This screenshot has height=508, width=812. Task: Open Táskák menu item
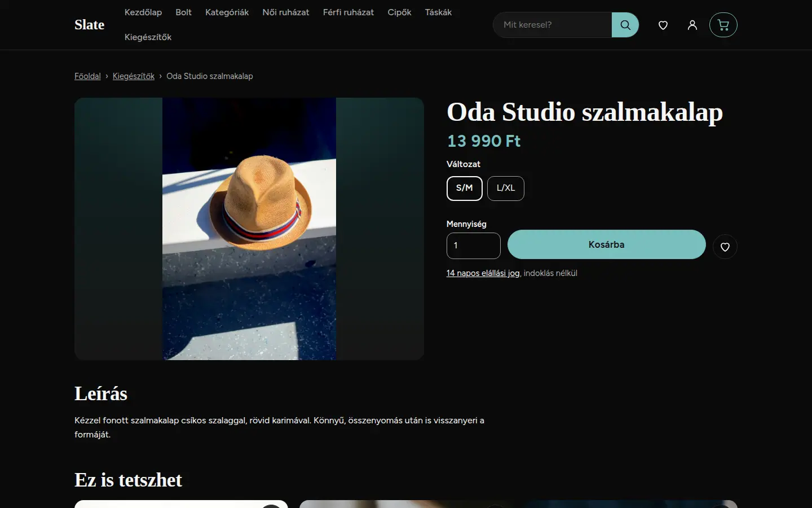point(438,12)
